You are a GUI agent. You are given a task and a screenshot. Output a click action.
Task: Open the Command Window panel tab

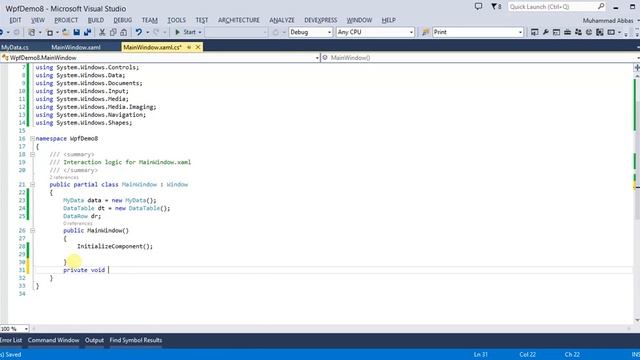(x=53, y=340)
